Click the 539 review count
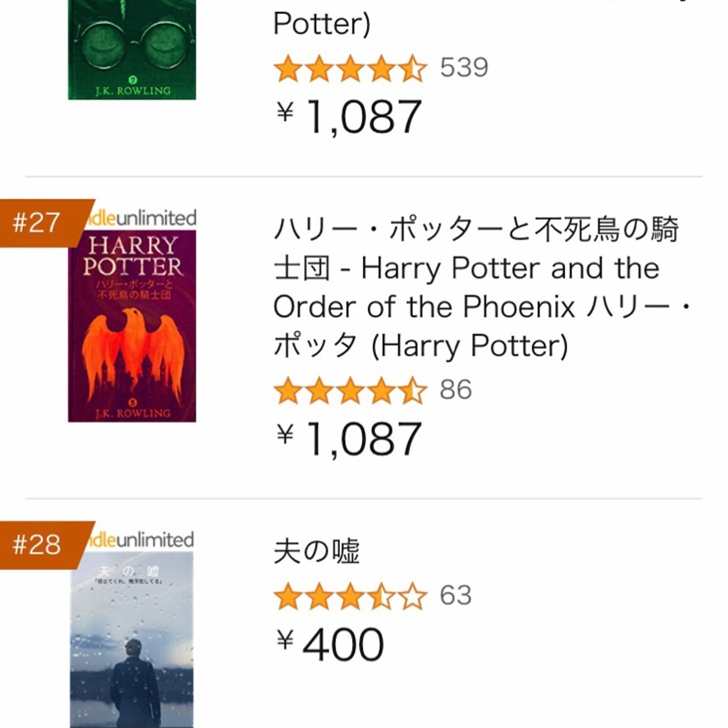Image resolution: width=728 pixels, height=728 pixels. (464, 68)
